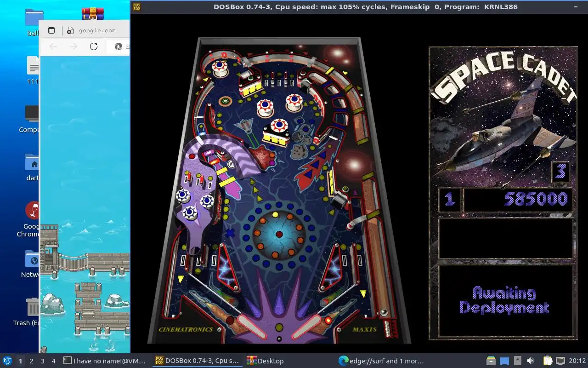Click the blue star light left of the ring
The width and height of the screenshot is (588, 368).
tap(230, 233)
